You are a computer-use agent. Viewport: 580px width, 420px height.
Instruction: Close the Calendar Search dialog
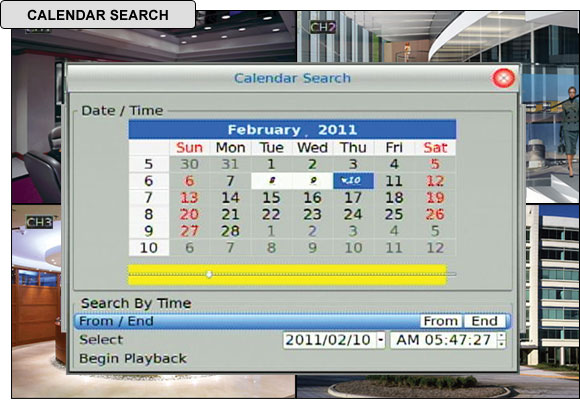(x=503, y=78)
